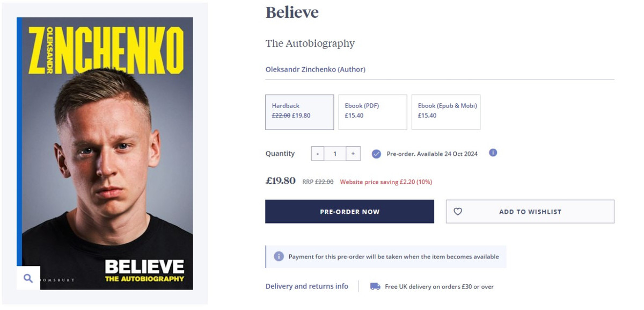This screenshot has height=310, width=644.
Task: Click the quantity number field
Action: click(x=335, y=154)
